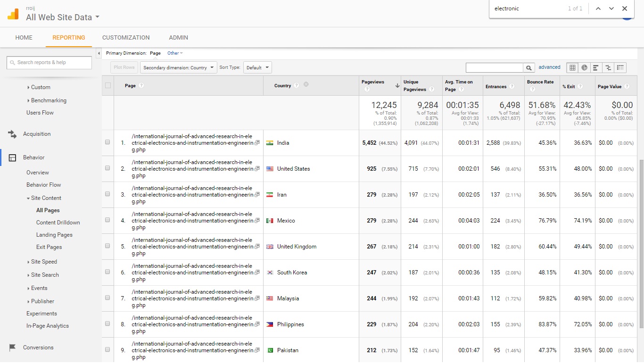Check the South Korea row checkbox
Screen dimensions: 644x364
click(x=107, y=272)
